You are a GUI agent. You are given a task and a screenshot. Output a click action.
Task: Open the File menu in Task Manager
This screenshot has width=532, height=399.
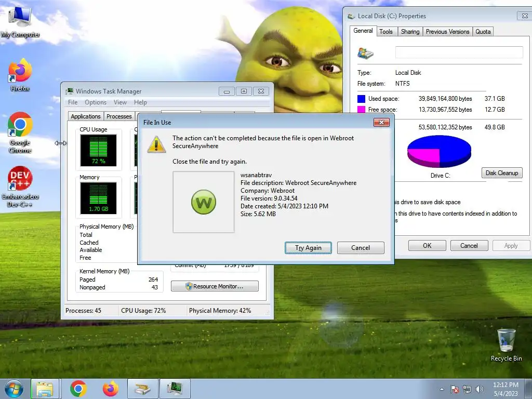click(x=73, y=102)
